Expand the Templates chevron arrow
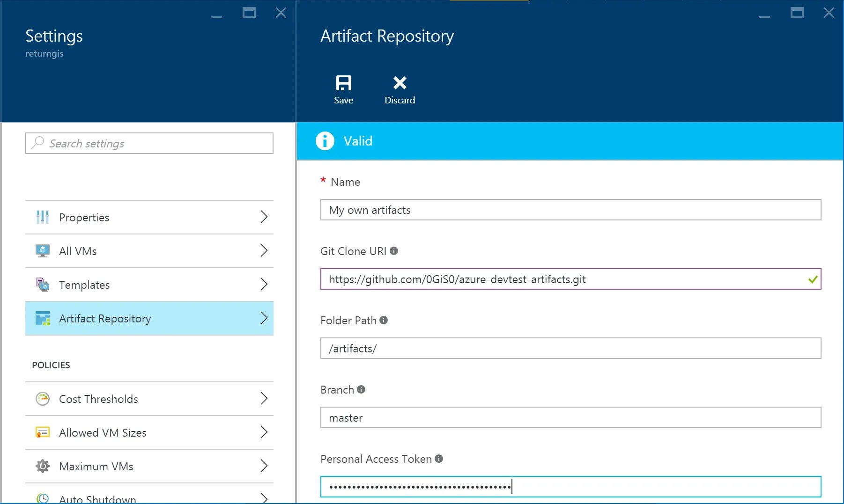The height and width of the screenshot is (504, 844). [264, 284]
